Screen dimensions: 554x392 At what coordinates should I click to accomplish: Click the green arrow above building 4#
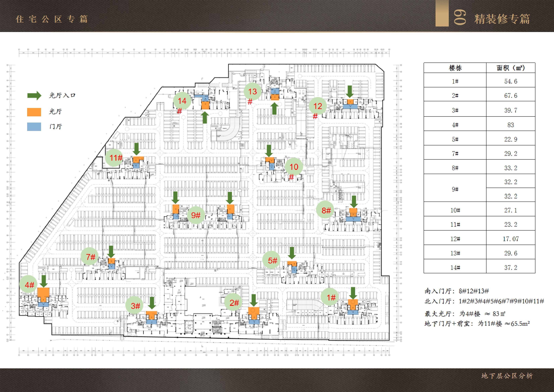coord(43,281)
